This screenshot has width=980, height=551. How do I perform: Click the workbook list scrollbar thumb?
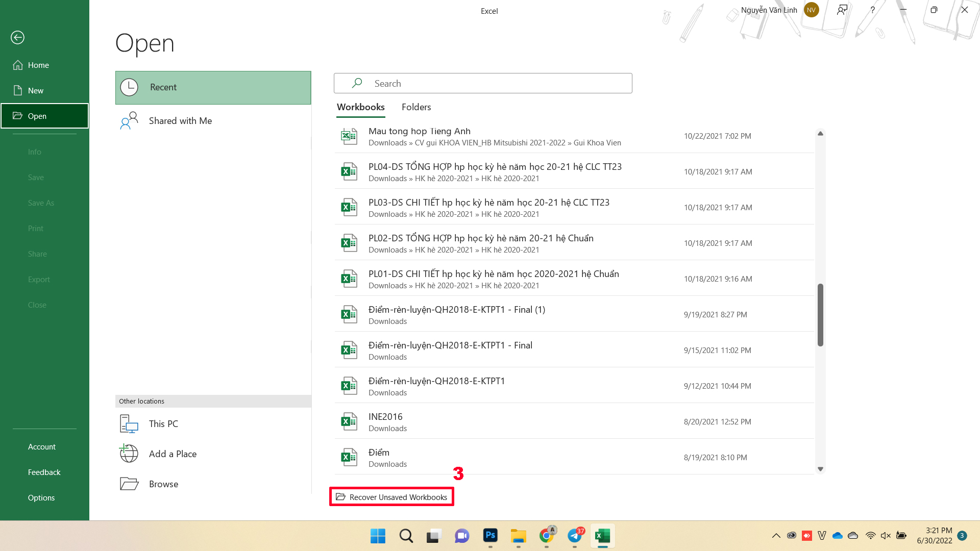click(820, 315)
